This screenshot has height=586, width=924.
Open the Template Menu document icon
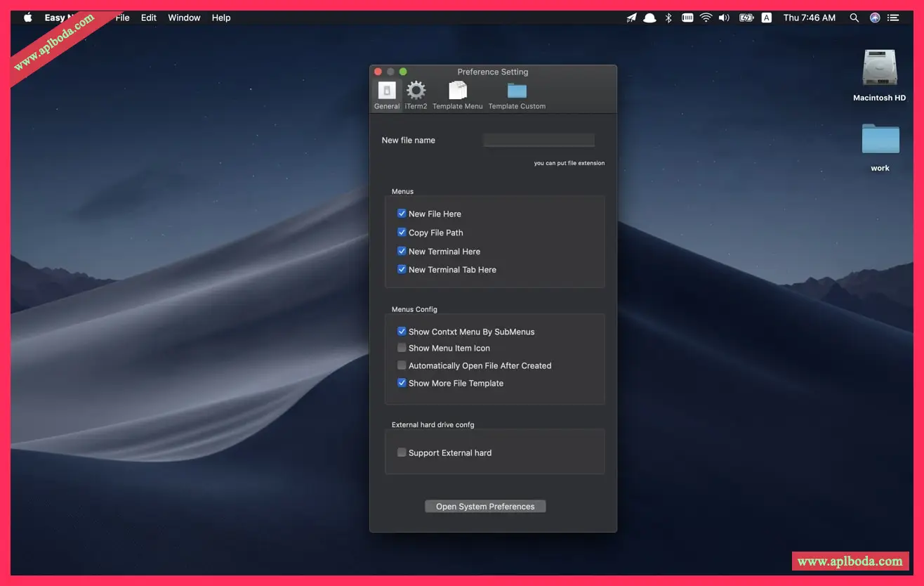457,91
